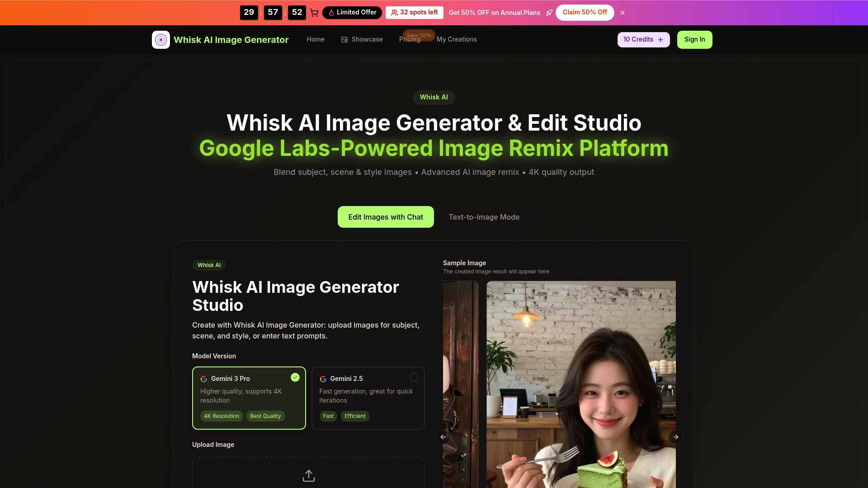The height and width of the screenshot is (488, 868).
Task: Click the flame icon on Limited Offer badge
Action: [331, 13]
